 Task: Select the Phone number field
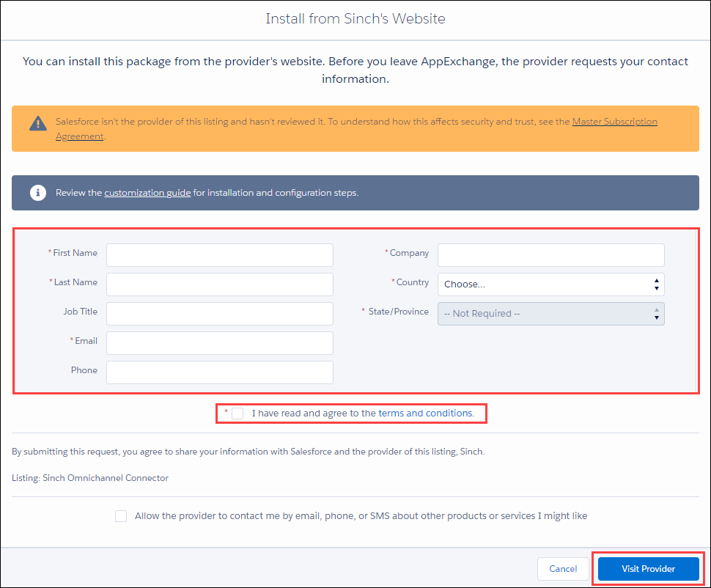pos(219,372)
